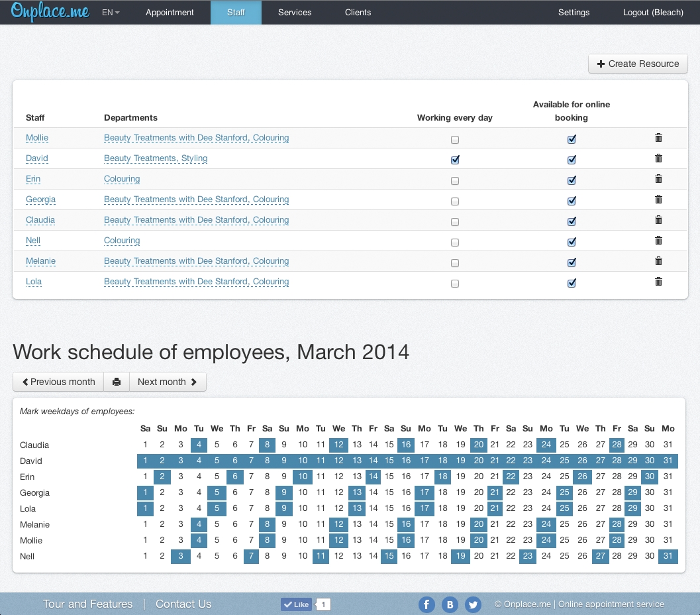Click trash icon in Lola's row

(x=658, y=282)
